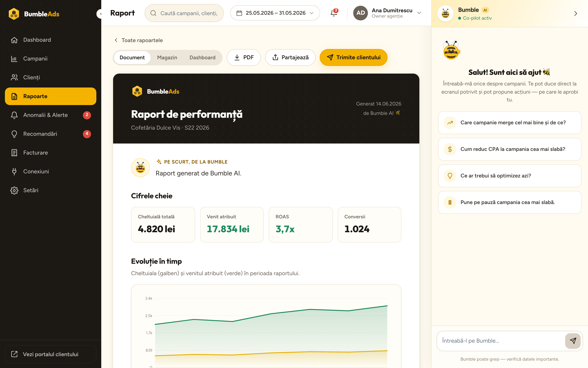The width and height of the screenshot is (588, 368).
Task: Click the Bumble bee avatar in co-pilot header
Action: coord(445,13)
